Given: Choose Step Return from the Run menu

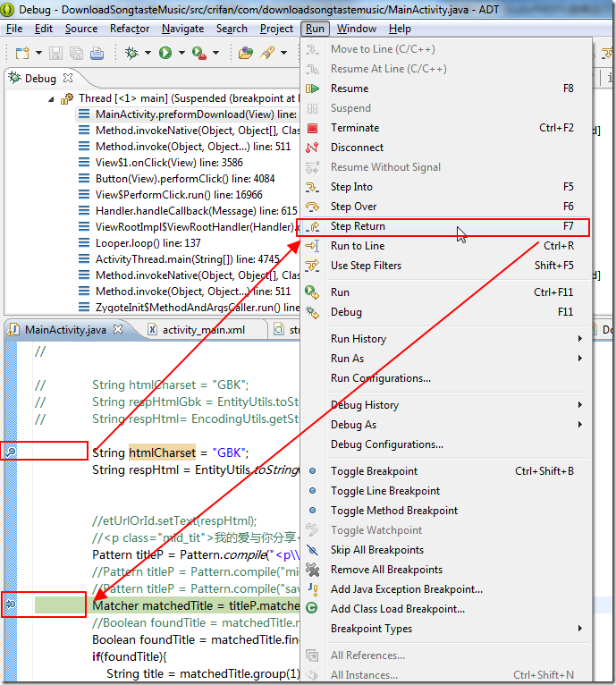Looking at the screenshot, I should pos(445,226).
